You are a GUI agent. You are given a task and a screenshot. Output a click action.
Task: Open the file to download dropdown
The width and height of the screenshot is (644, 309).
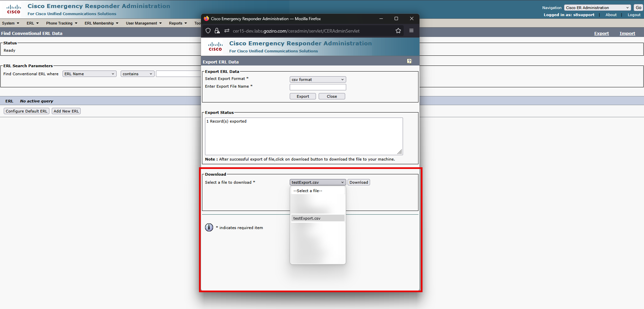point(318,182)
